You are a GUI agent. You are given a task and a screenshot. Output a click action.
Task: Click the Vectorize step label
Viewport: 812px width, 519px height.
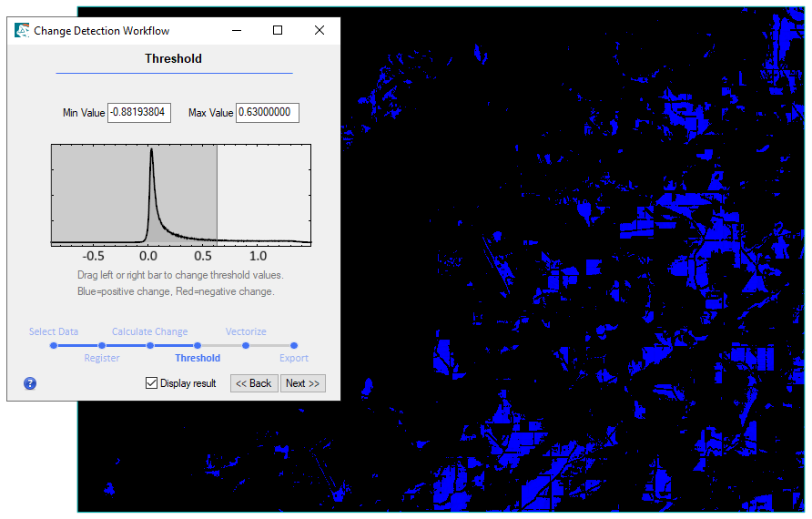point(246,331)
